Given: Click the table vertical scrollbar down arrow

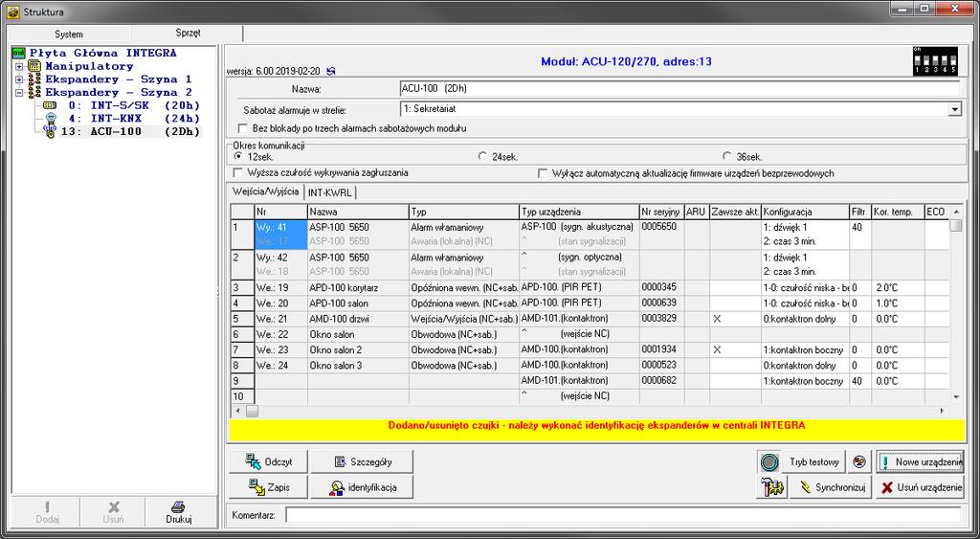Looking at the screenshot, I should coord(956,397).
